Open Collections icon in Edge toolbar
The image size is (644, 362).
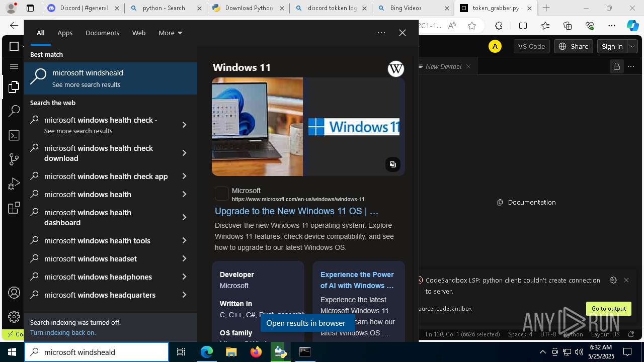coord(568,26)
